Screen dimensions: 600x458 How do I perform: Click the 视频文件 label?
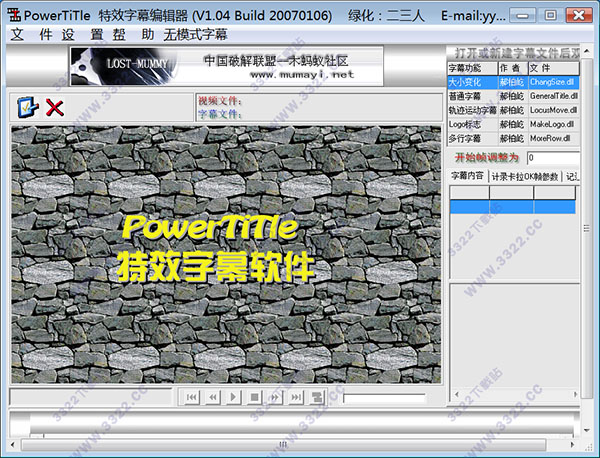coord(220,101)
